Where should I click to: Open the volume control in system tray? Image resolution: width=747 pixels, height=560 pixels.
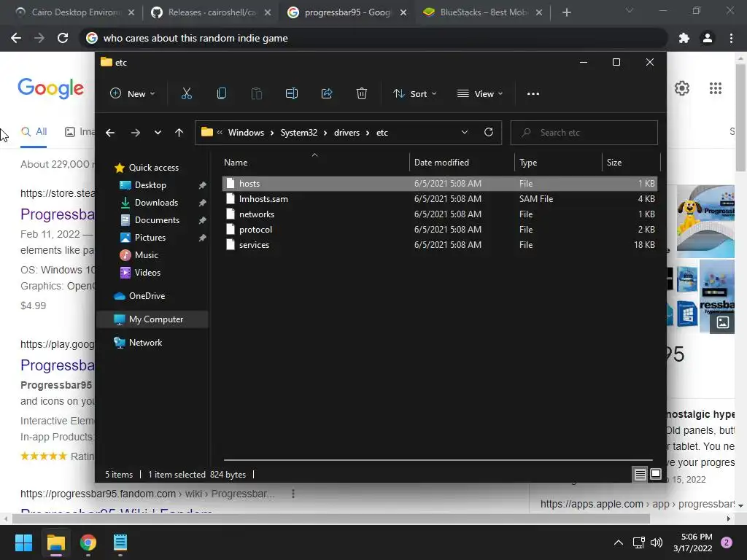(x=657, y=542)
